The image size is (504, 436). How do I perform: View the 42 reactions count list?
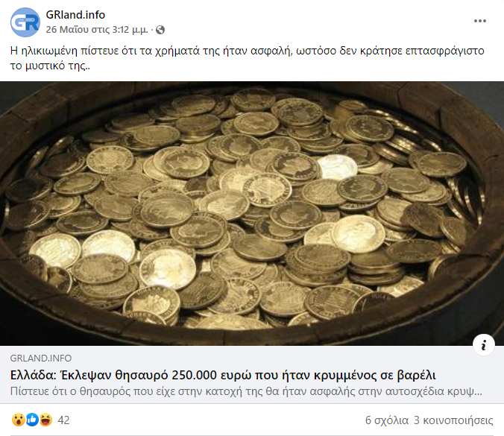tap(63, 420)
